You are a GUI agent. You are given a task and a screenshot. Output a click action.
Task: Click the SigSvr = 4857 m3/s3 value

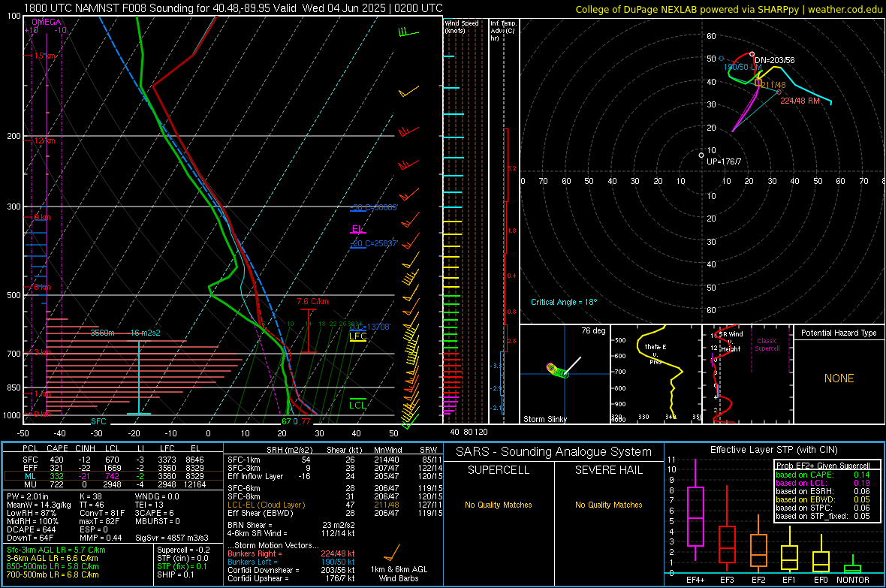click(x=171, y=538)
